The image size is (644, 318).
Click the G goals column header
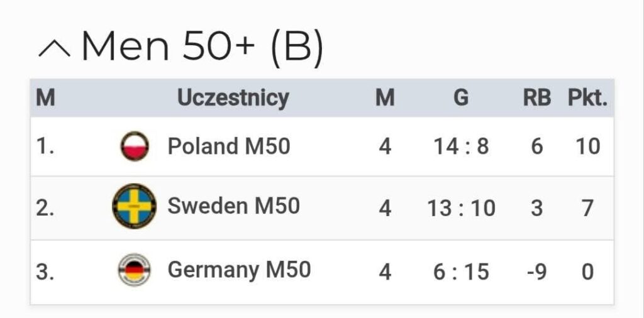461,98
